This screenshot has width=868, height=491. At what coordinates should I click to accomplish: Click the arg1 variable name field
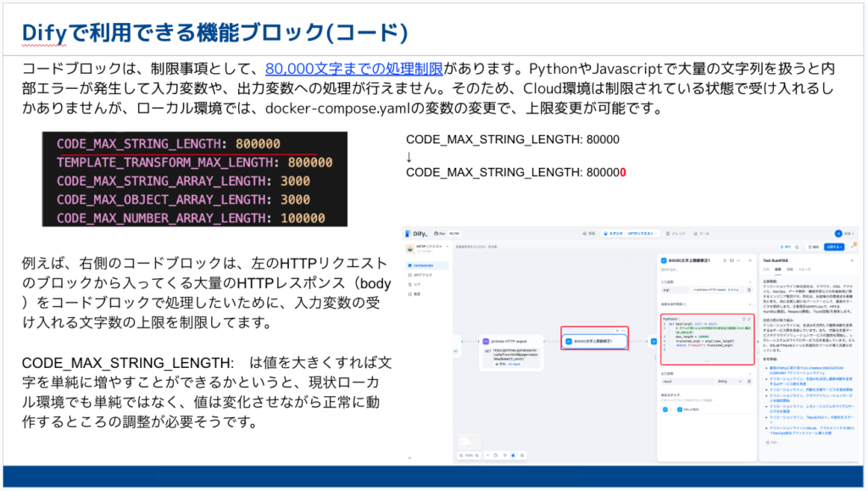point(675,289)
